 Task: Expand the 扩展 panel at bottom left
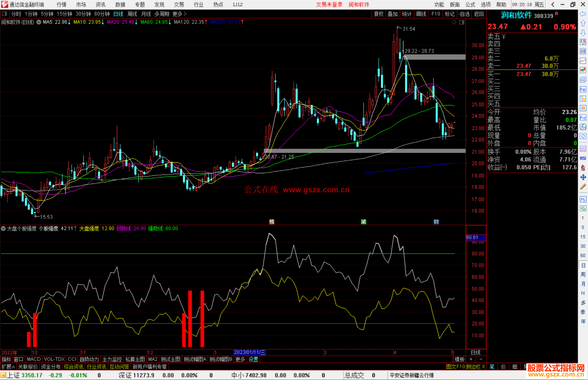(x=8, y=367)
